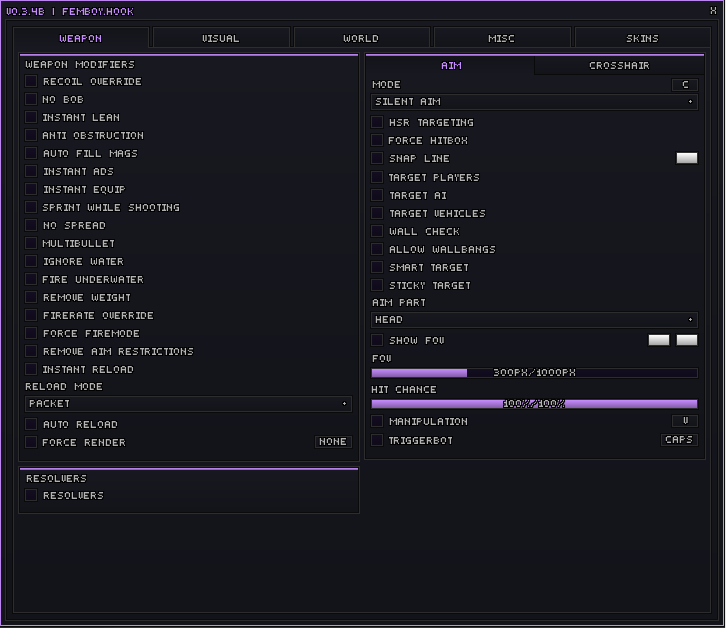Enable Force Hitbox

click(377, 140)
